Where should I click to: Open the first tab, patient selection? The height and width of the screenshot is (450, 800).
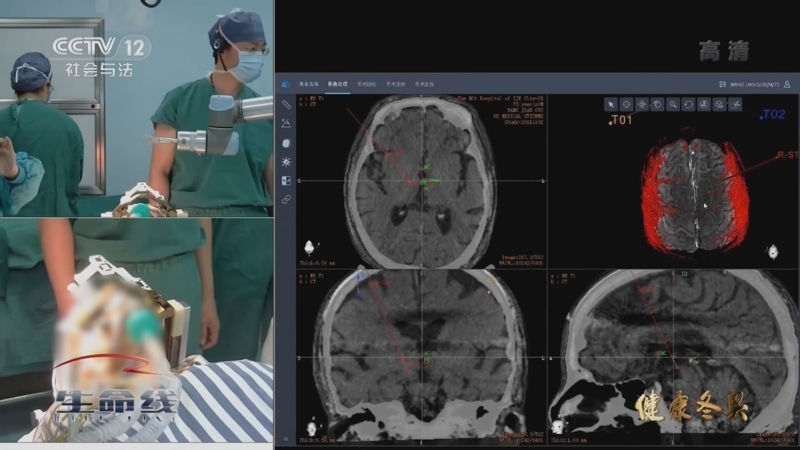click(309, 84)
